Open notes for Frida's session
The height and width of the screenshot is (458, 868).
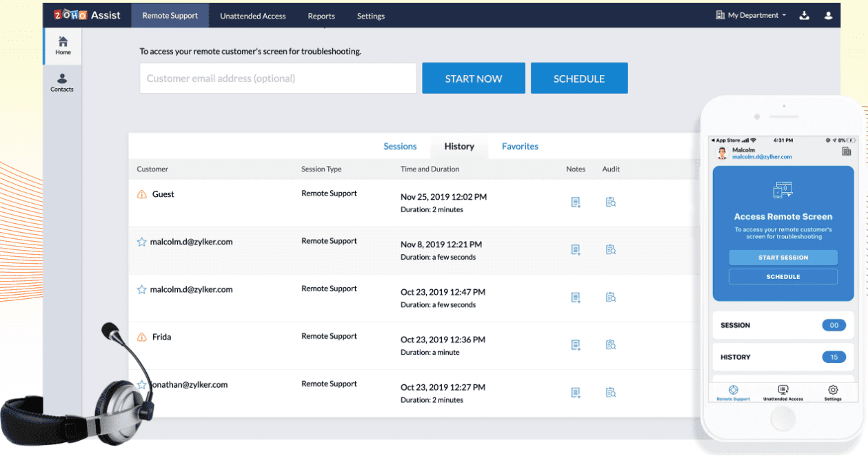[576, 344]
